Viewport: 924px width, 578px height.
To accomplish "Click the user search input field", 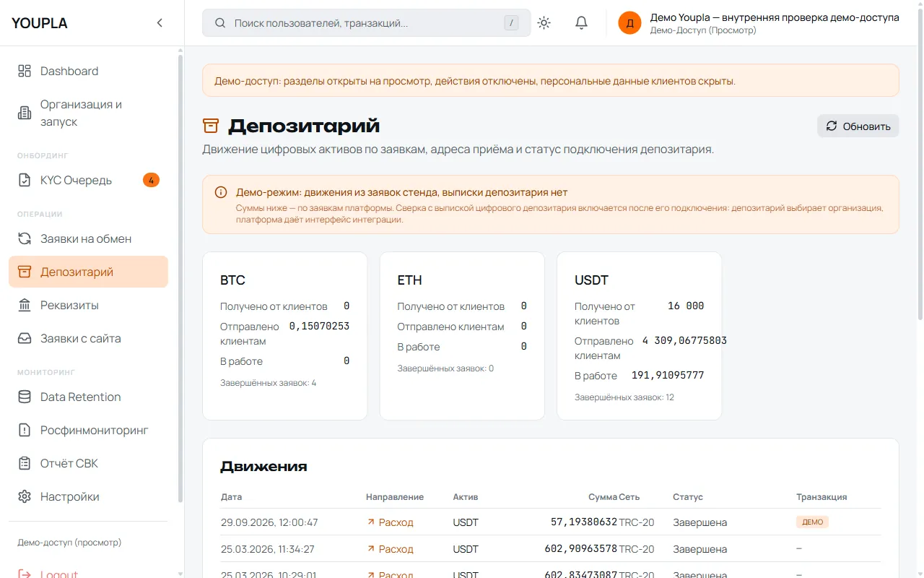I will click(367, 23).
